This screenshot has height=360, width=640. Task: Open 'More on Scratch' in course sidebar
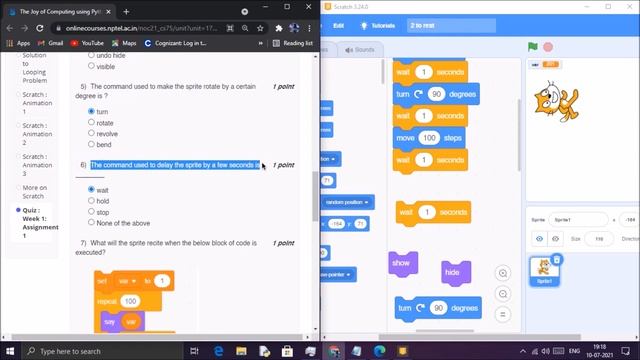(34, 192)
